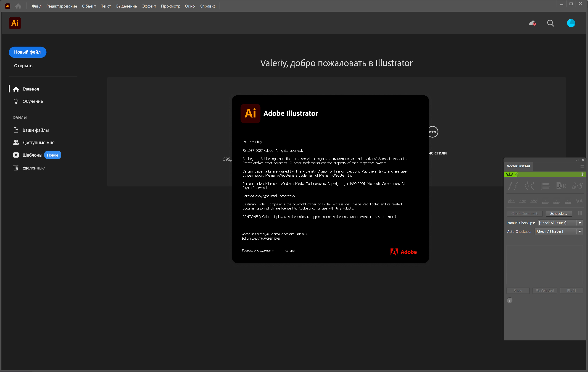Image resolution: width=588 pixels, height=372 pixels.
Task: Click the info icon in VectorFirstAid
Action: pyautogui.click(x=510, y=300)
